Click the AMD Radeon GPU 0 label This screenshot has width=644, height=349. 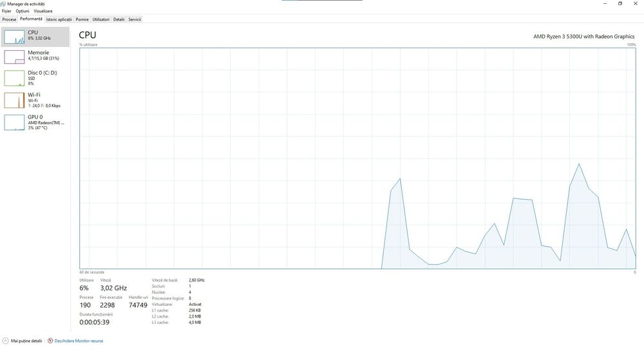[x=46, y=122]
